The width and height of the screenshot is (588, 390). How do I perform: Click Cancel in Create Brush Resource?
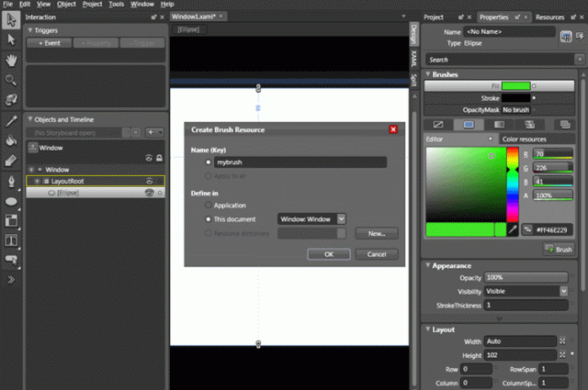[x=377, y=254]
